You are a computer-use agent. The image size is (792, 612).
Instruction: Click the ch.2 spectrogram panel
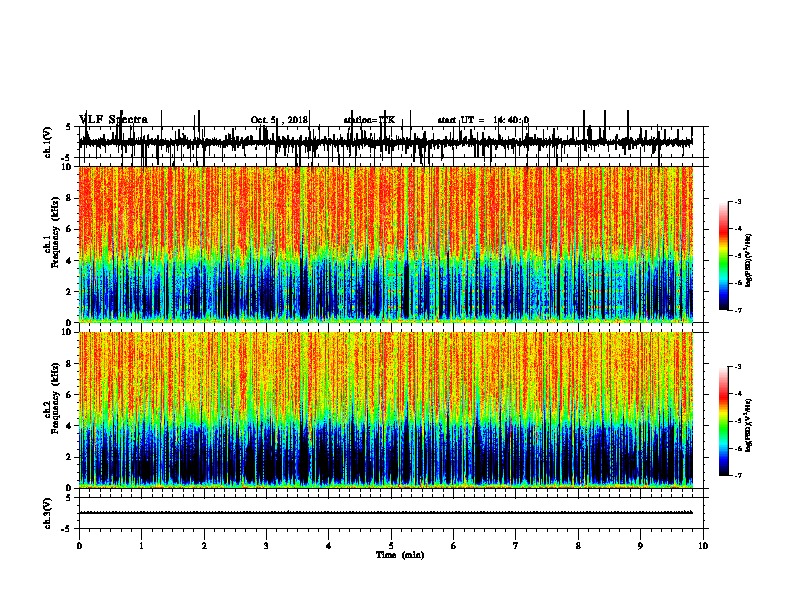(x=386, y=410)
